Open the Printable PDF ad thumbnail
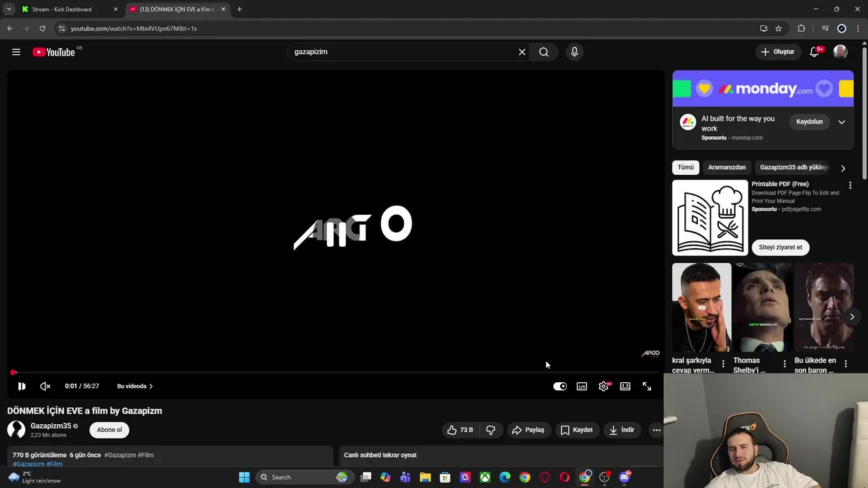The image size is (868, 488). pyautogui.click(x=710, y=218)
